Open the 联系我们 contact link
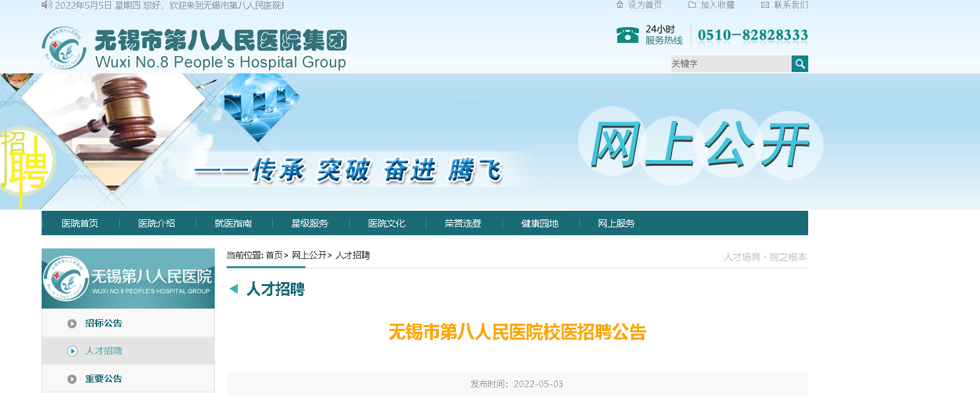 tap(791, 5)
